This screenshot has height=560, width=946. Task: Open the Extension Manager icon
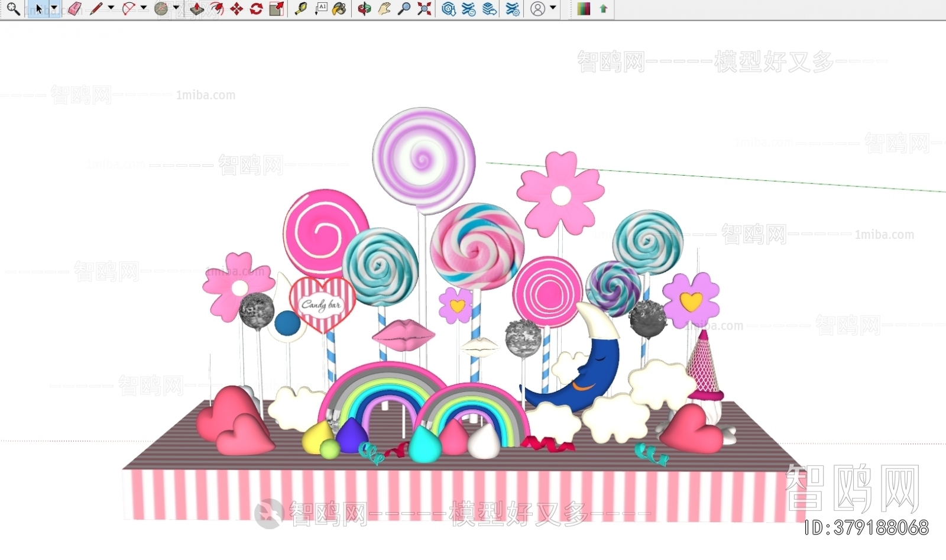[x=513, y=9]
